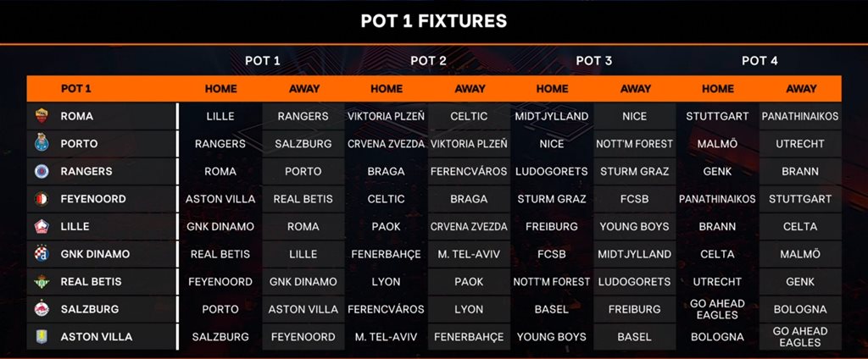Screen dimensions: 868x359
Task: Click the Roma club crest icon
Action: pos(42,116)
